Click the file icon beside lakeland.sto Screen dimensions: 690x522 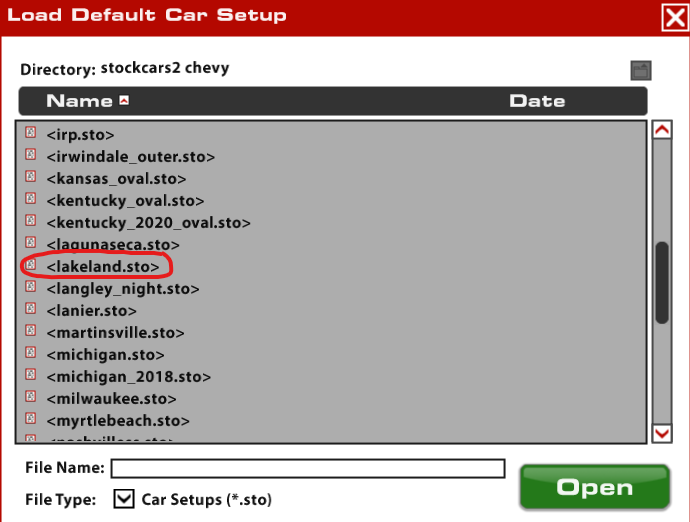pyautogui.click(x=30, y=266)
